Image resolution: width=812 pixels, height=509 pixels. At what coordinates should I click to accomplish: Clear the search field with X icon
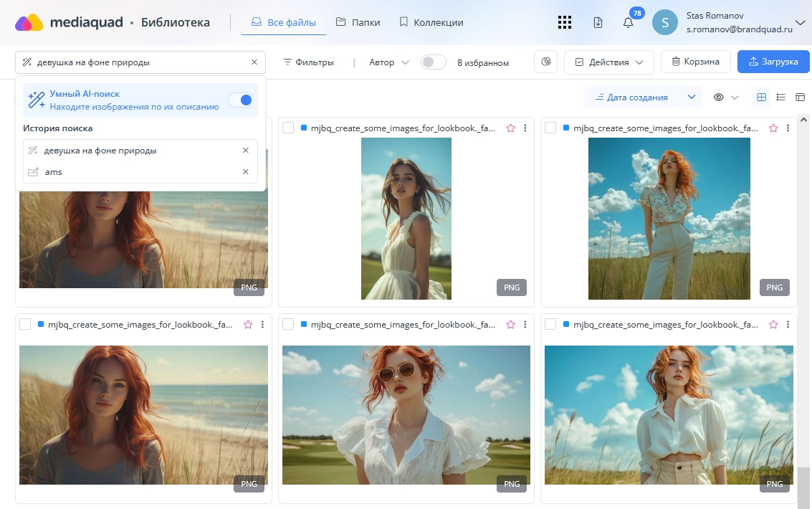(254, 62)
